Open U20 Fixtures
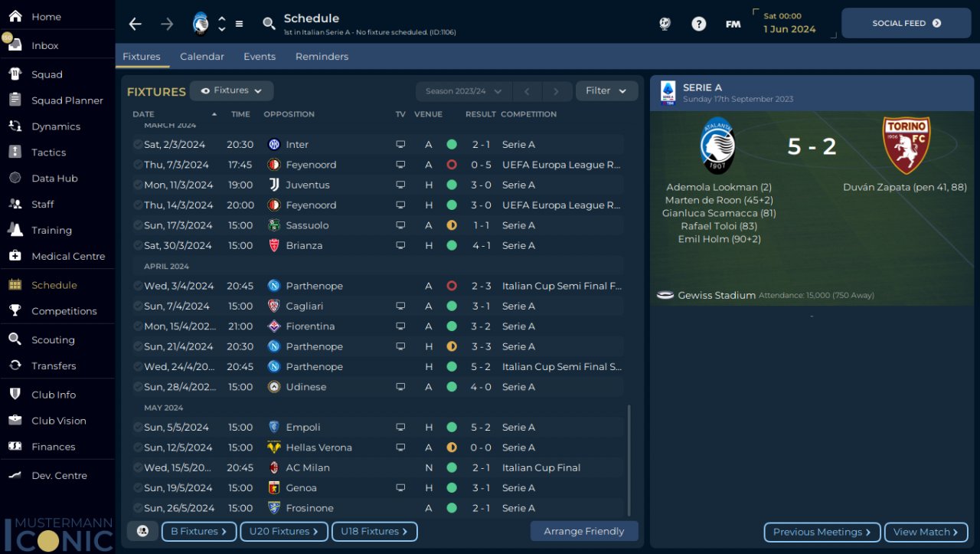The image size is (980, 554). [x=283, y=531]
